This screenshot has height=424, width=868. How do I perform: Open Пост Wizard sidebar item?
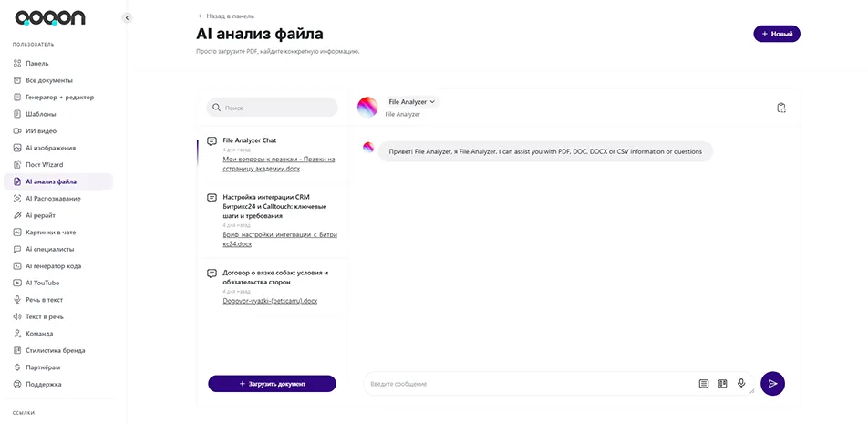44,164
